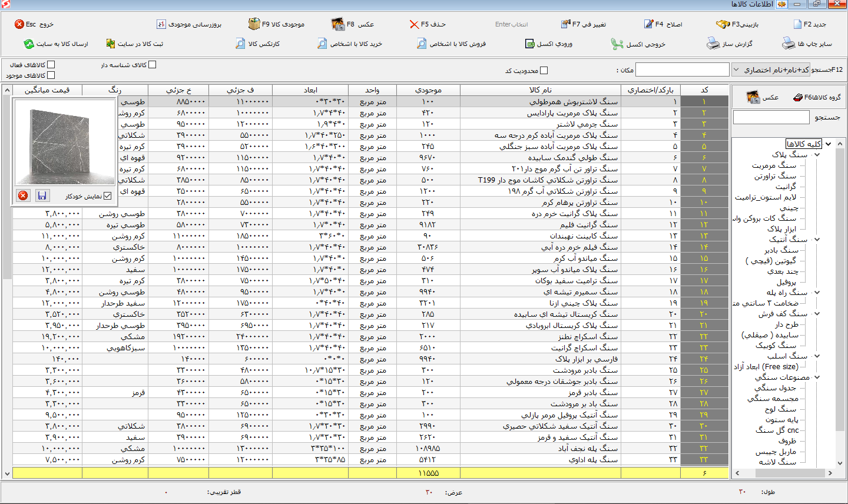
Task: Click the مکان input field
Action: 683,70
